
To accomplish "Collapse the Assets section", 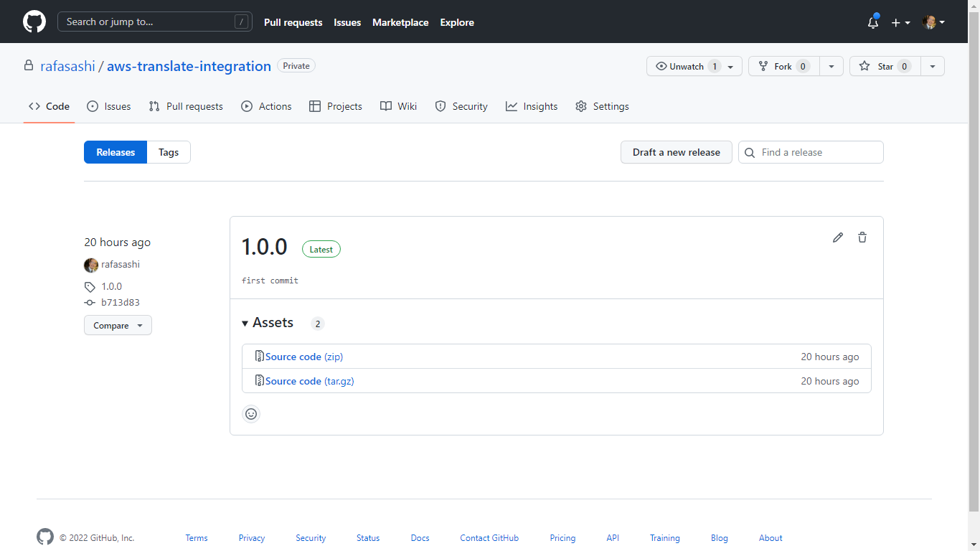I will click(x=268, y=323).
